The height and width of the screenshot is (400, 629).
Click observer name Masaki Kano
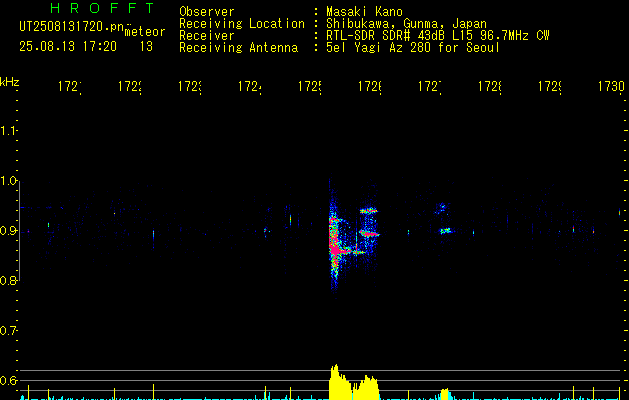(364, 11)
